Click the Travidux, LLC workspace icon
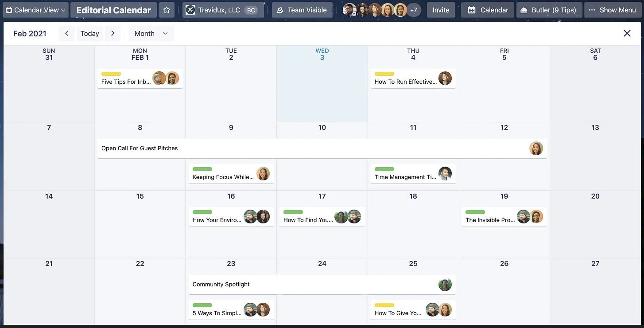644x328 pixels. (x=190, y=9)
